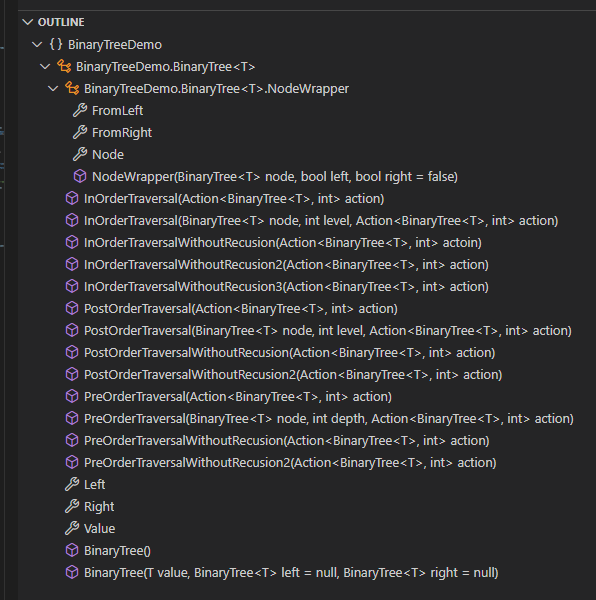Click the wrench icon next to Left property
596x600 pixels.
click(72, 484)
